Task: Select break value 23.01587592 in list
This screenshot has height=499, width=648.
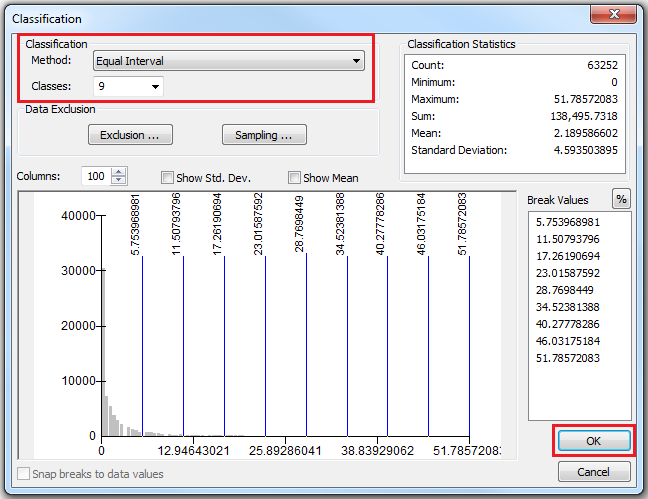Action: tap(567, 273)
